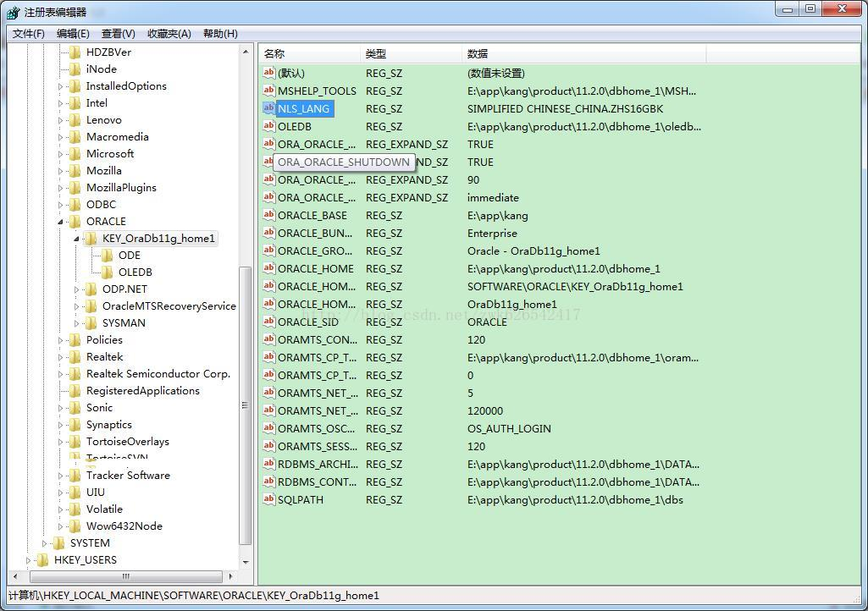This screenshot has height=611, width=868.
Task: Expand the SYSMAN tree node
Action: (76, 323)
